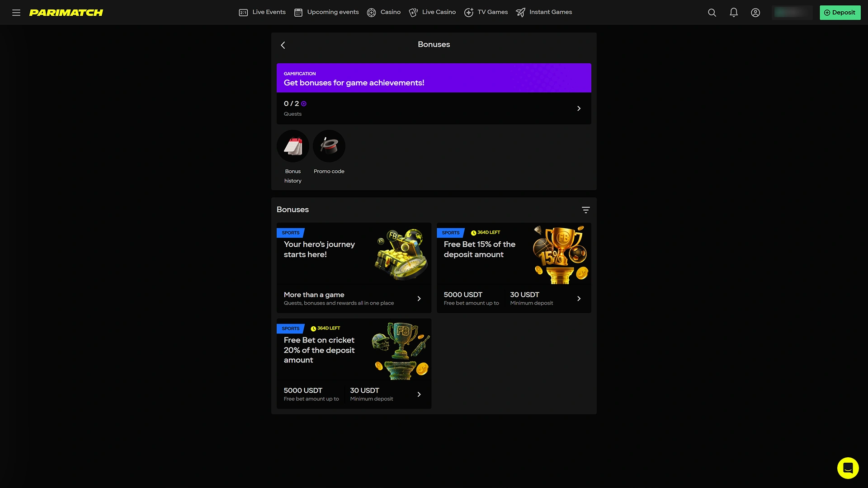Viewport: 868px width, 488px height.
Task: Navigate back using the back arrow
Action: click(x=283, y=45)
